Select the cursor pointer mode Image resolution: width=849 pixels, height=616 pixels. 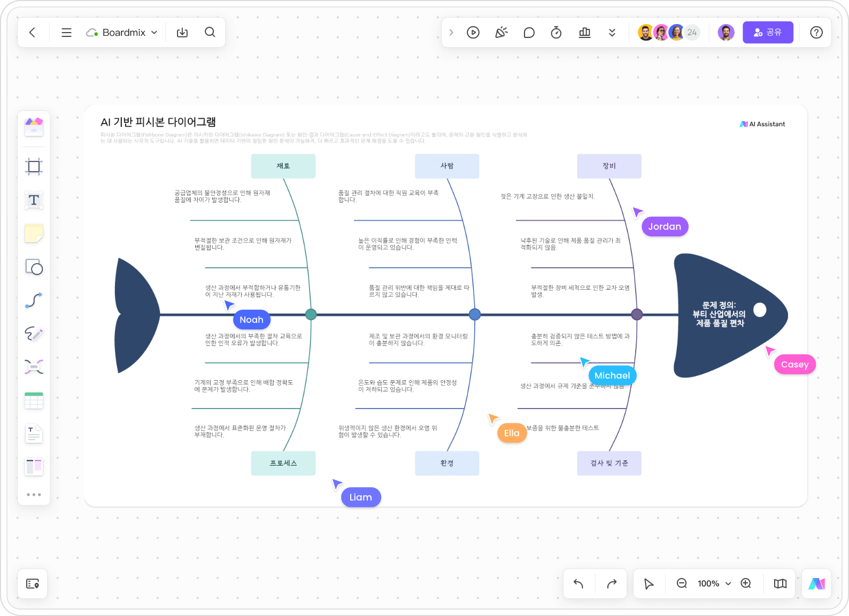pyautogui.click(x=649, y=584)
